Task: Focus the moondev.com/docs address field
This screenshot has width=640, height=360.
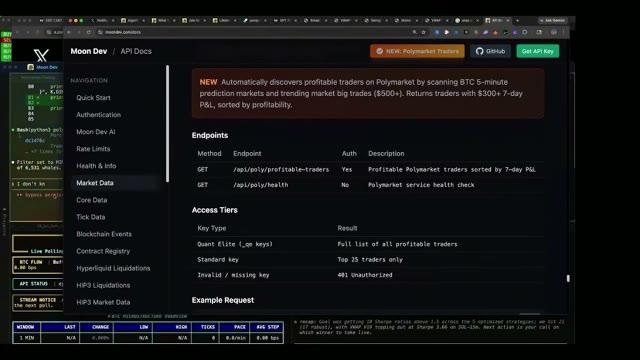Action: 253,32
